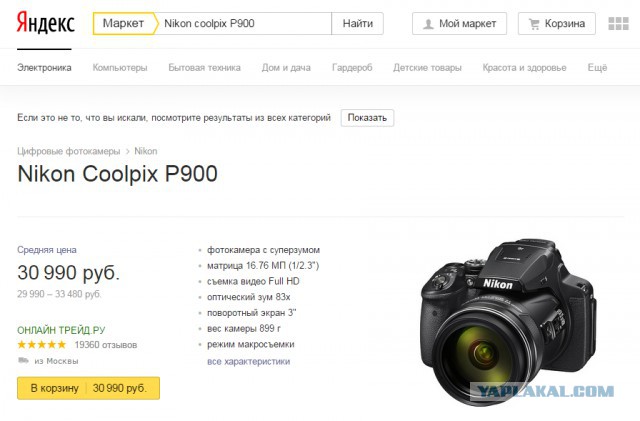Click the из Москвы delivery text
This screenshot has width=640, height=421.
coord(56,361)
